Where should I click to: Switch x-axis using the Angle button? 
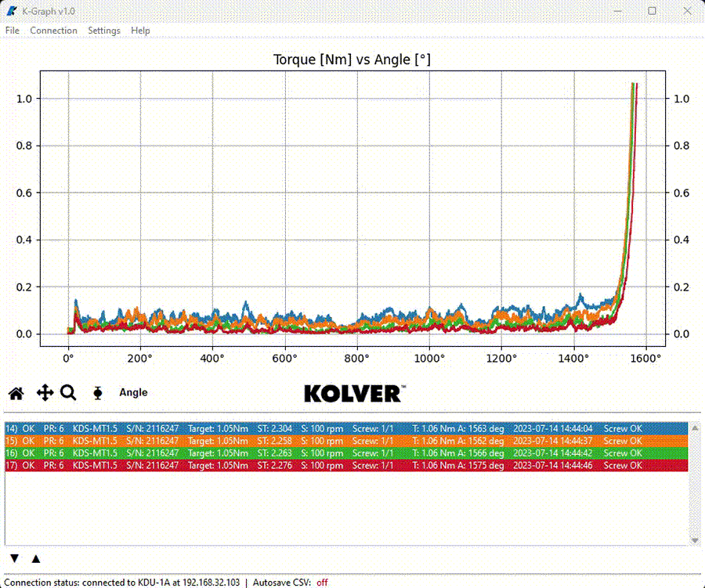pyautogui.click(x=133, y=392)
